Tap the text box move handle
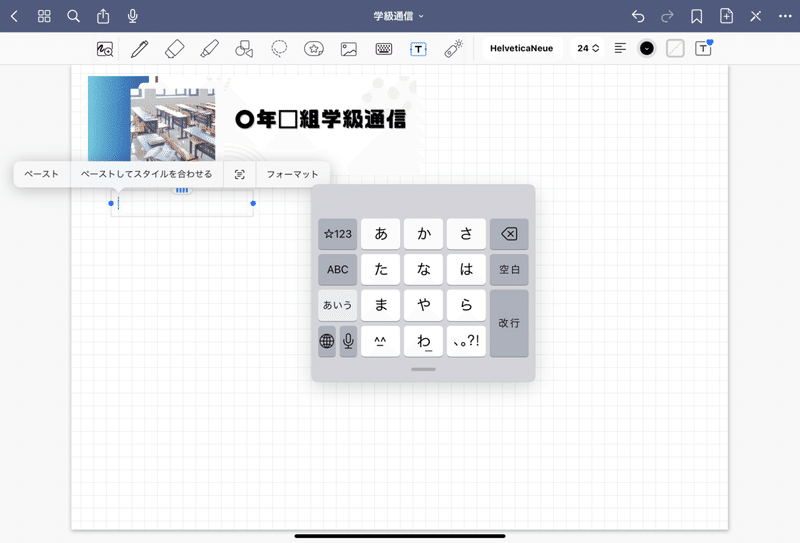 click(x=182, y=190)
